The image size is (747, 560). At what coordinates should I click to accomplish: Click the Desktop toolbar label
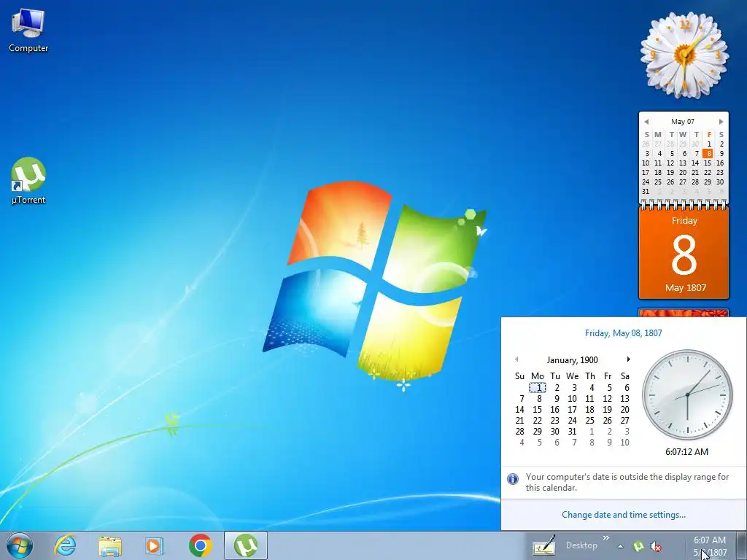click(581, 545)
